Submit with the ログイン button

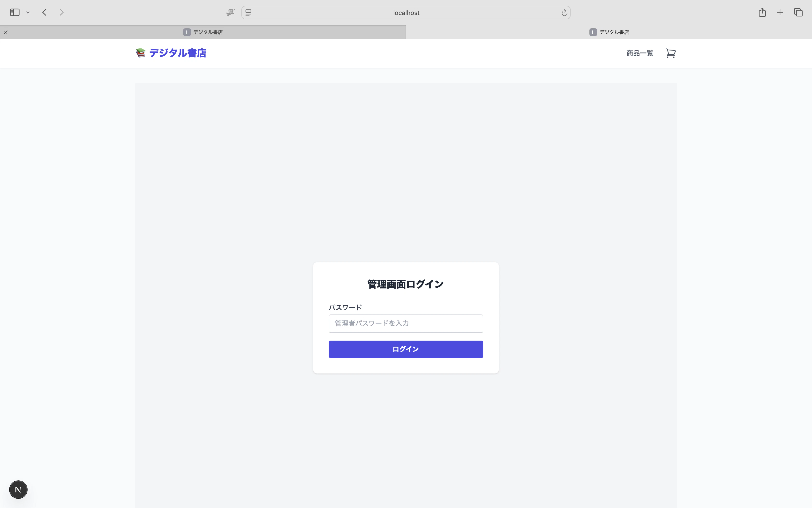(x=406, y=349)
